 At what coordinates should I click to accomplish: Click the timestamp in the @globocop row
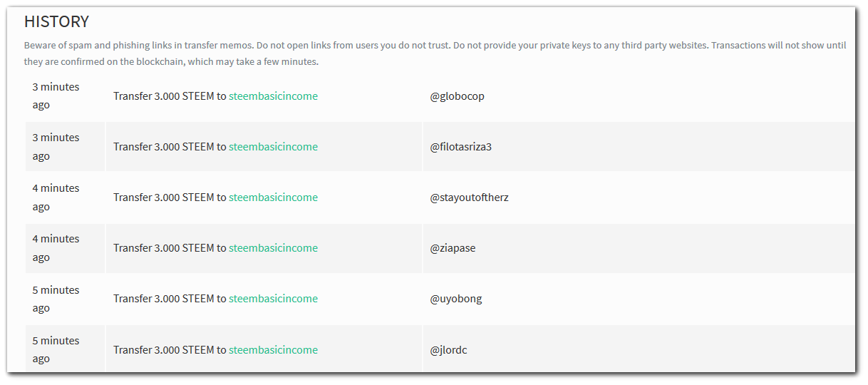(x=56, y=96)
